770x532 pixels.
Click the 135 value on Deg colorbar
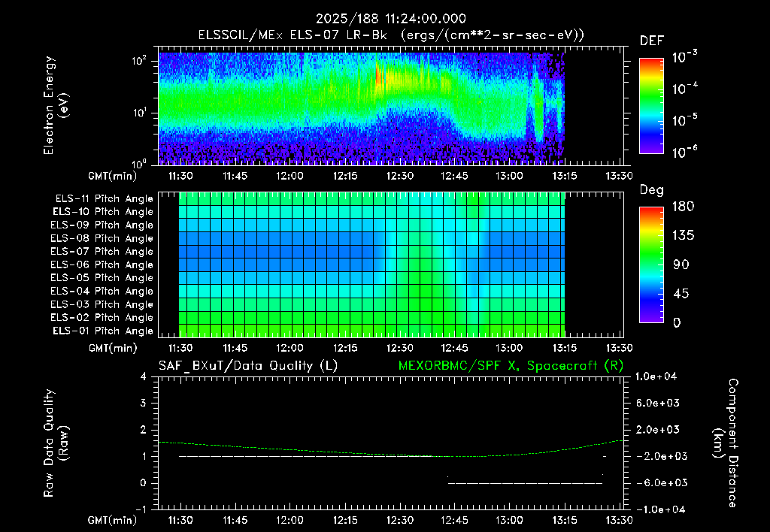pyautogui.click(x=683, y=235)
